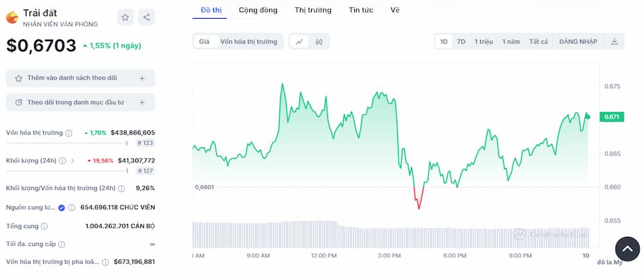
Task: Toggle the chart to Vốn hóa thị trường
Action: 249,42
